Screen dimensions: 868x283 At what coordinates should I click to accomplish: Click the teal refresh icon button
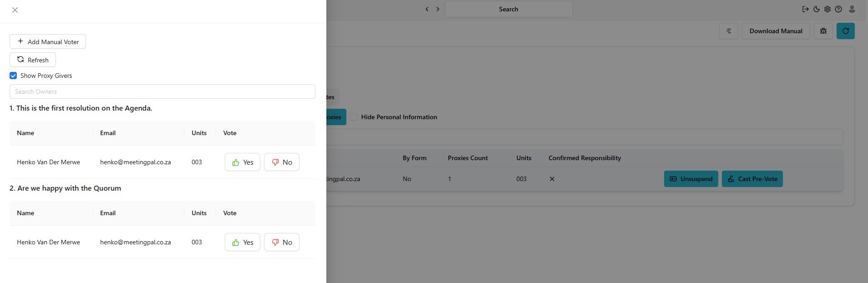click(845, 31)
